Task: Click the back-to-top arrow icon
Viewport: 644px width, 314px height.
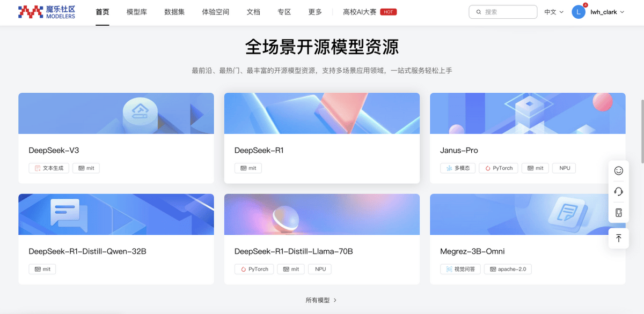Action: coord(618,238)
